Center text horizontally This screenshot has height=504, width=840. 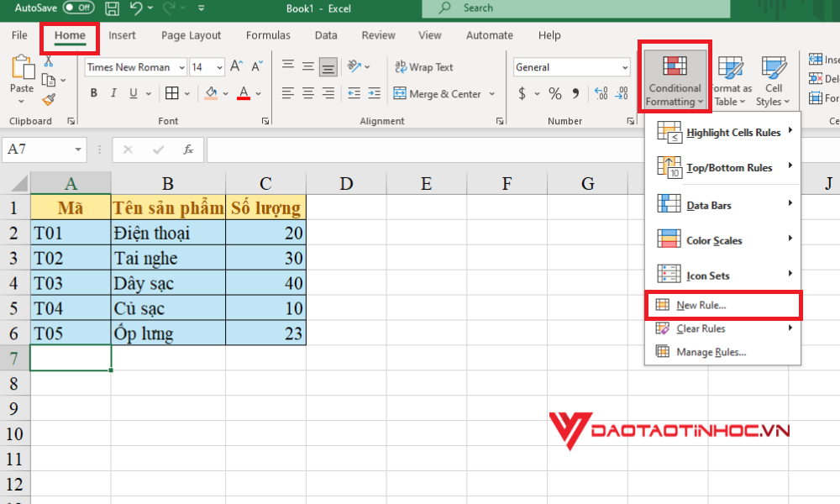pos(308,93)
